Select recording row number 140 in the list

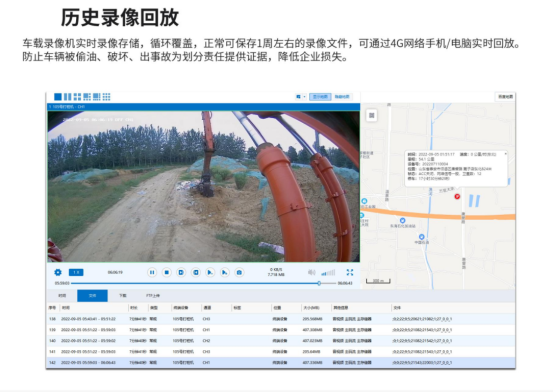click(280, 341)
